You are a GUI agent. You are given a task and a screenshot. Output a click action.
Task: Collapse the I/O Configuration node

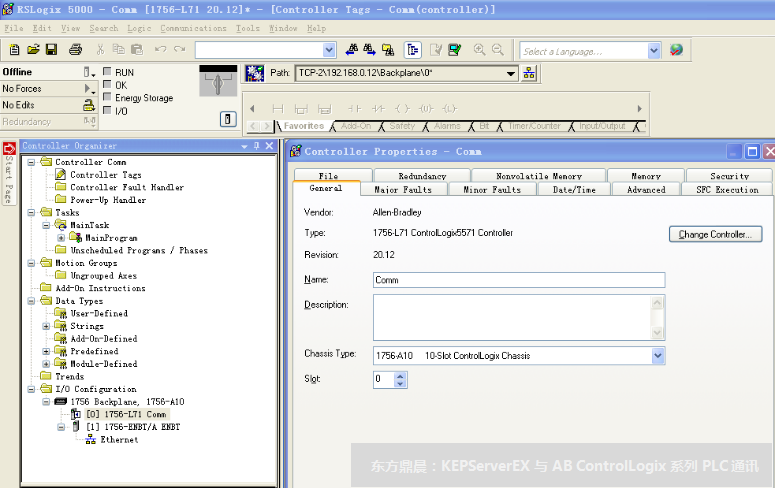31,389
